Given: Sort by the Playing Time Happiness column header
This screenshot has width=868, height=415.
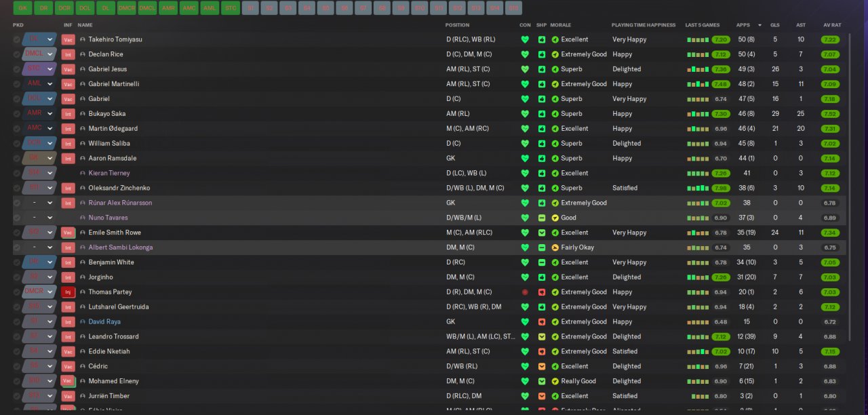Looking at the screenshot, I should coord(644,25).
